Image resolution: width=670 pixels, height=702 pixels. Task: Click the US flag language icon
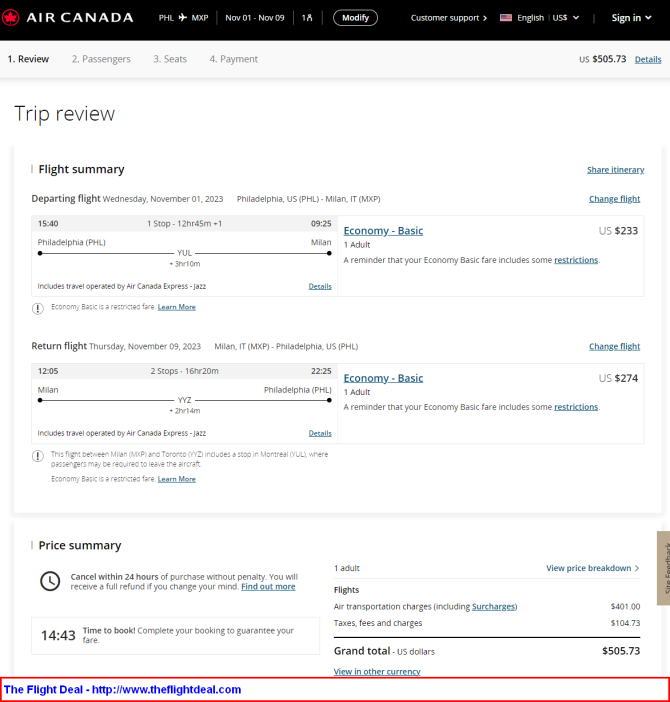click(506, 18)
